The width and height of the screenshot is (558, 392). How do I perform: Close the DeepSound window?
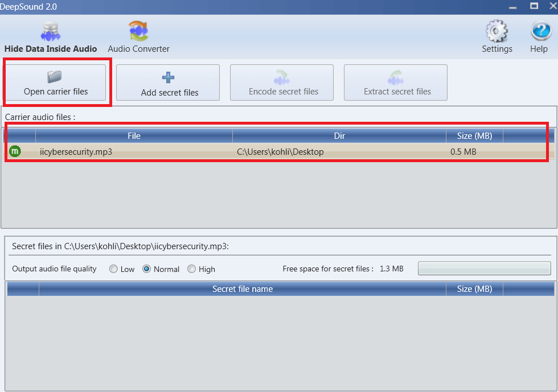553,6
